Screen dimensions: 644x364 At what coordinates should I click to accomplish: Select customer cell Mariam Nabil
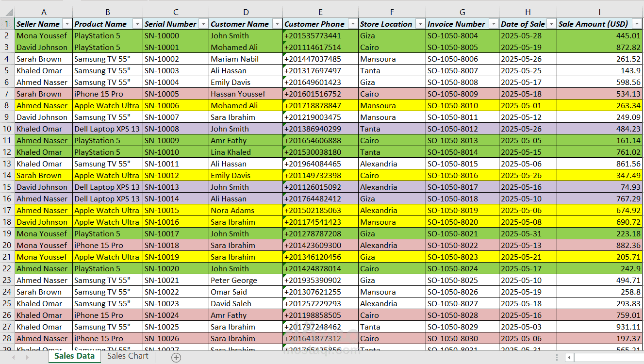246,59
